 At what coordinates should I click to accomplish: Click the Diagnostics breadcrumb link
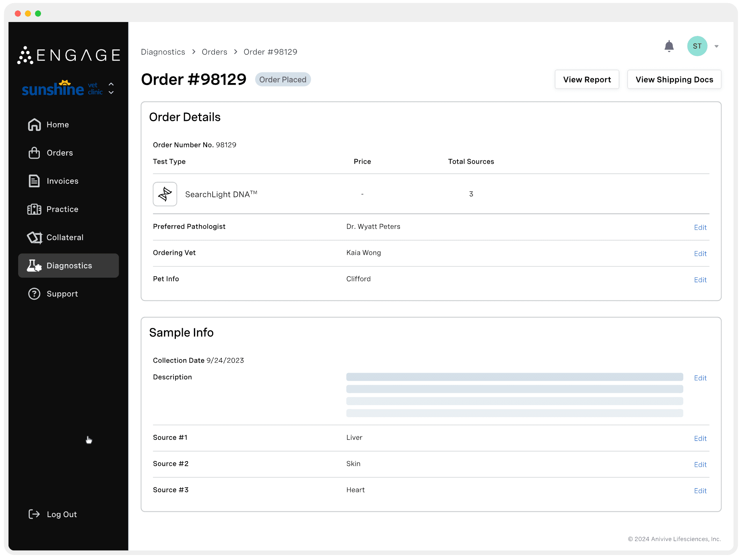coord(163,52)
